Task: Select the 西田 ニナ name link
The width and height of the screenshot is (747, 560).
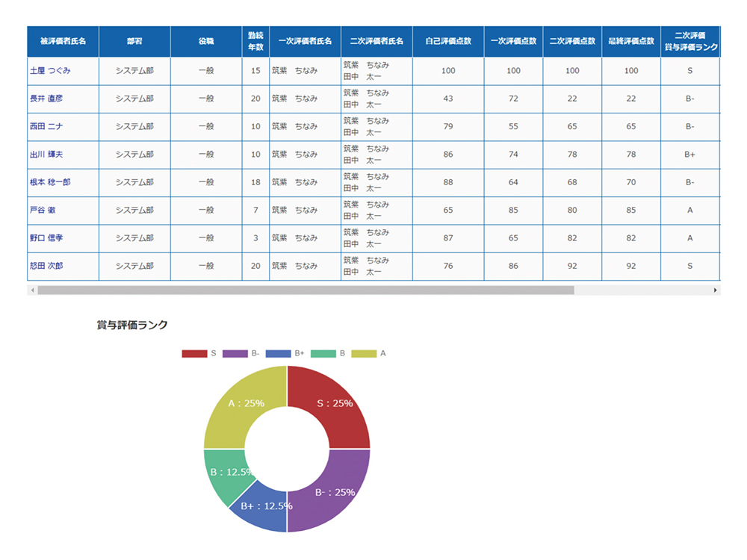Action: tap(46, 127)
